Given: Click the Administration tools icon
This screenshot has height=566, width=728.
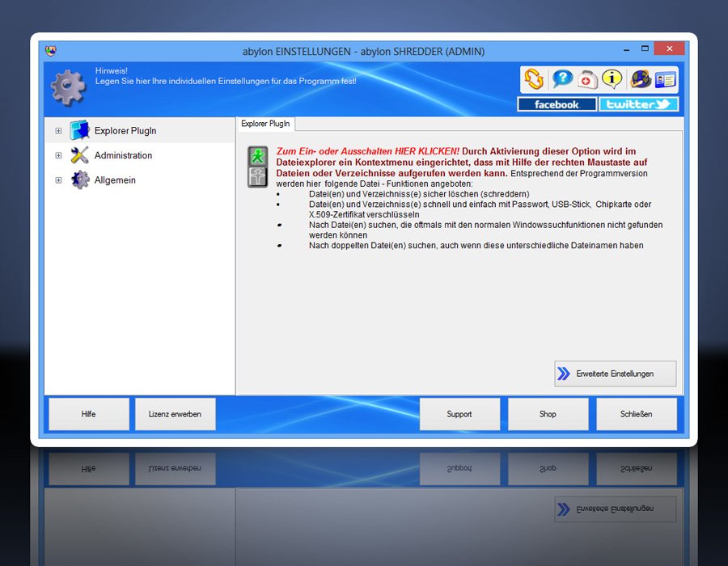Looking at the screenshot, I should 79,155.
